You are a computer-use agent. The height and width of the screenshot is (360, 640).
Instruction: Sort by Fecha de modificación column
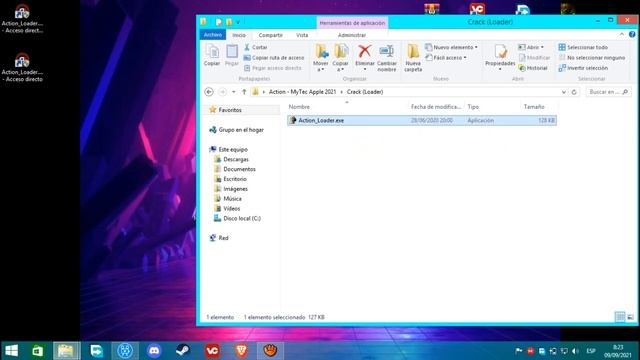click(x=436, y=107)
